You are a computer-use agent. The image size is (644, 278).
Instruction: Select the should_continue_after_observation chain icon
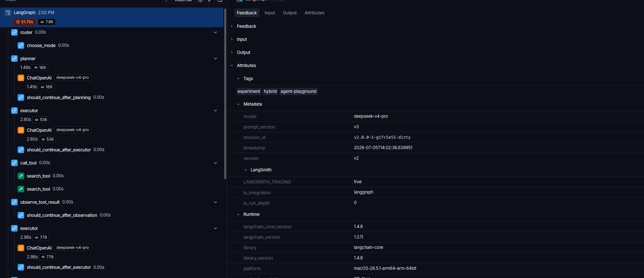[21, 215]
